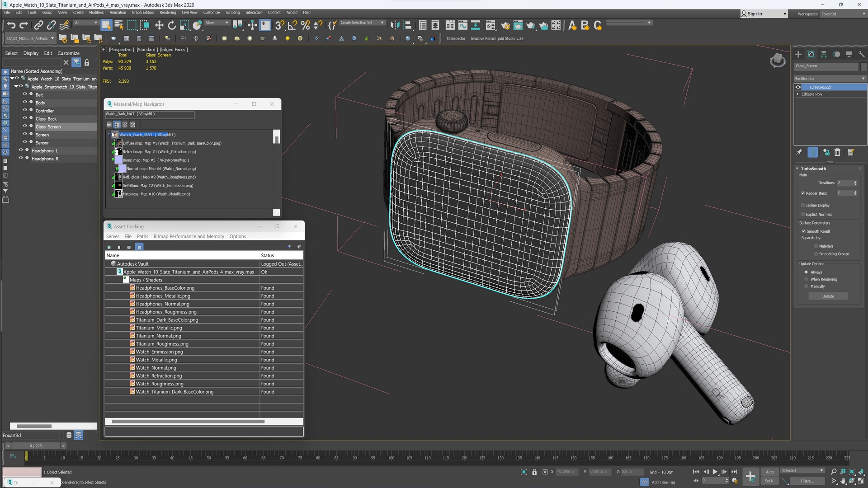The height and width of the screenshot is (488, 868).
Task: Open the Curve Editor icon
Action: (x=462, y=25)
